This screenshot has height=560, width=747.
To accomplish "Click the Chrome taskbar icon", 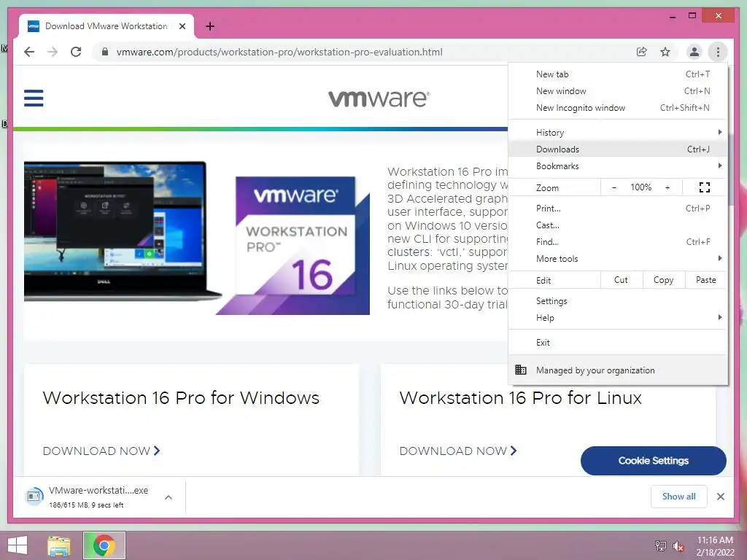I will [x=104, y=545].
